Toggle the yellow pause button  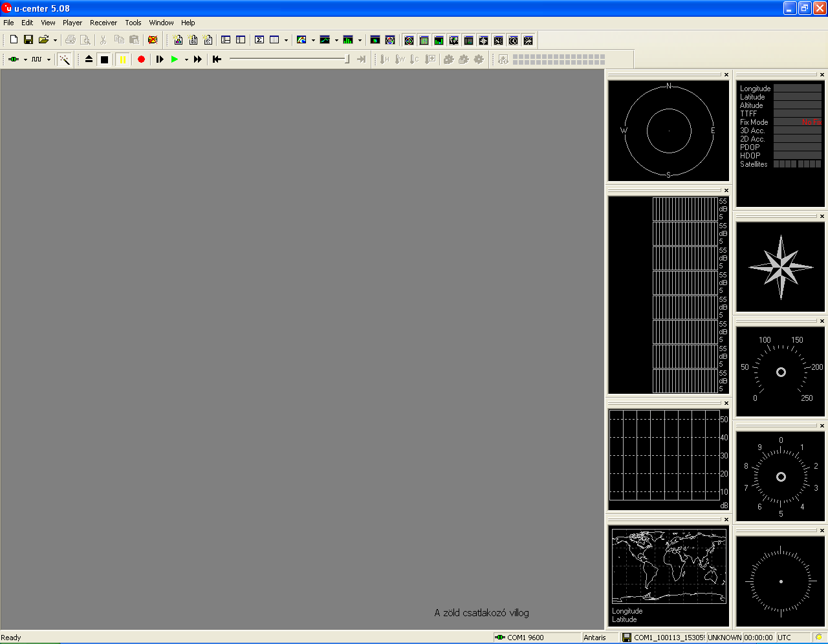coord(122,59)
